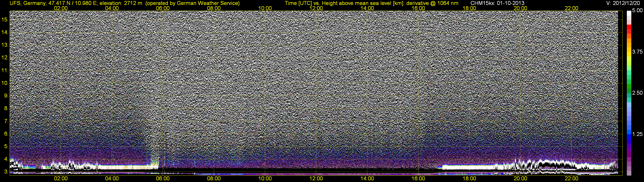Click the yellow segment of the colorbar
Viewport: 644px width, 182px height.
tap(629, 55)
